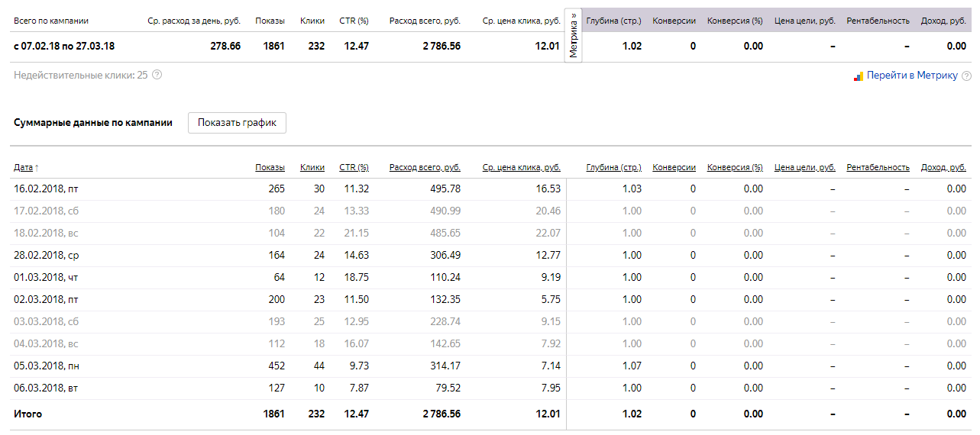Sort by Расход всего, руб. table header
Screen dimensions: 980x435
pyautogui.click(x=425, y=167)
